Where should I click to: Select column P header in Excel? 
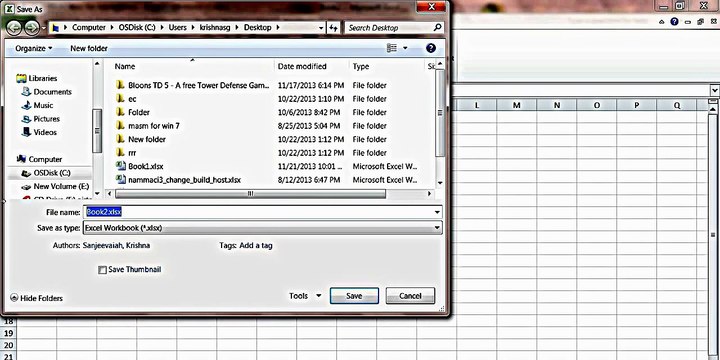tap(636, 105)
